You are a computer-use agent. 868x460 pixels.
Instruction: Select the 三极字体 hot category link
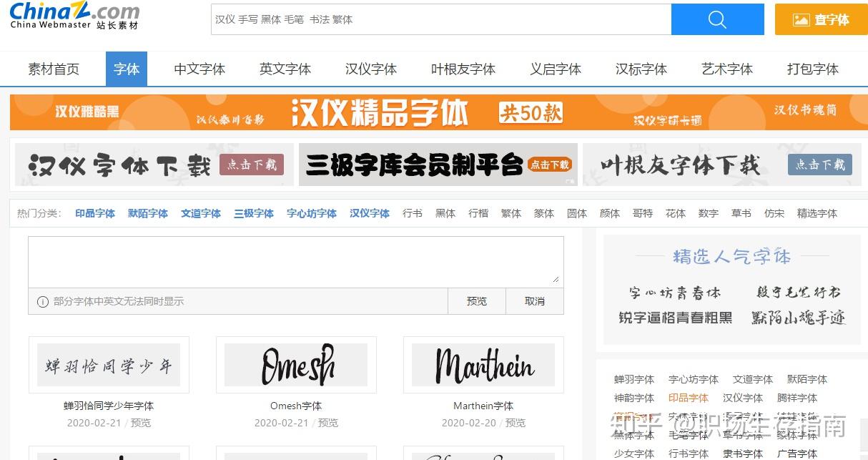pos(254,213)
